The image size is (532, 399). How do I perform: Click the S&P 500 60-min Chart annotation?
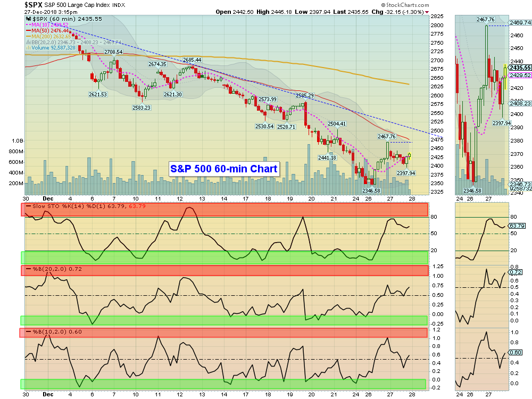[223, 169]
